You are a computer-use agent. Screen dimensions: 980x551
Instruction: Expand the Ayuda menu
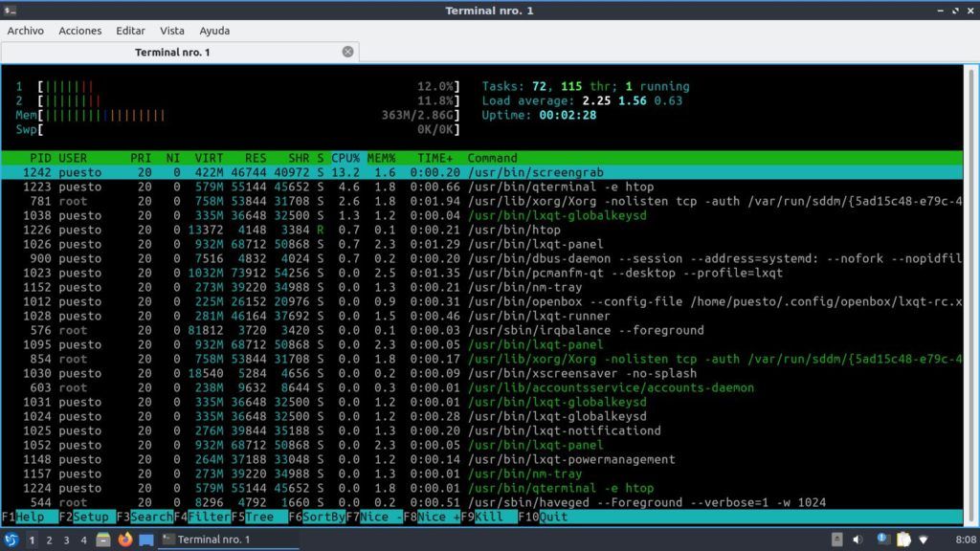click(214, 31)
